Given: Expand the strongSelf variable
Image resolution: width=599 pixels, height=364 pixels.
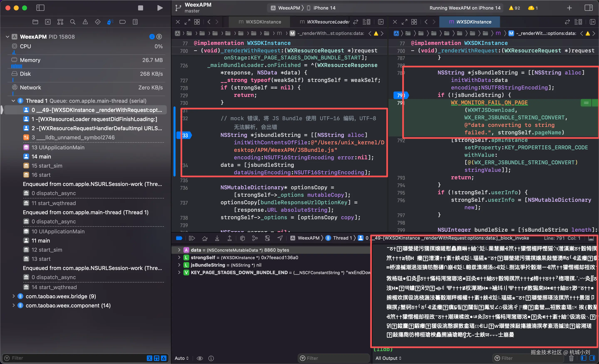Looking at the screenshot, I should (179, 258).
